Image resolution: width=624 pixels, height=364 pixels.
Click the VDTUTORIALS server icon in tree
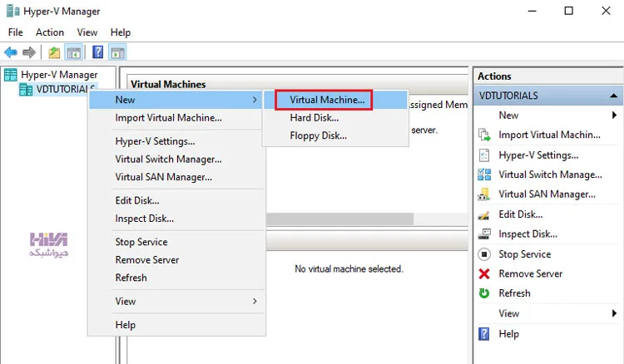pos(26,90)
